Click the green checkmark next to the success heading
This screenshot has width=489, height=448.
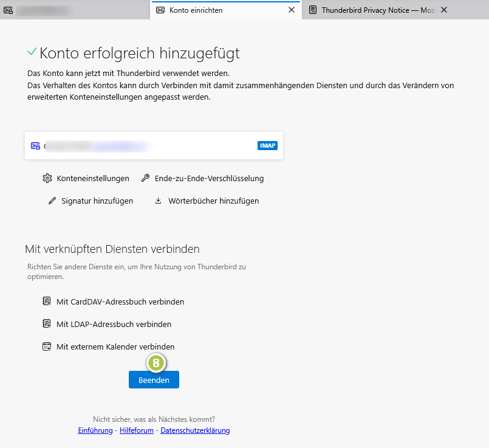(32, 52)
